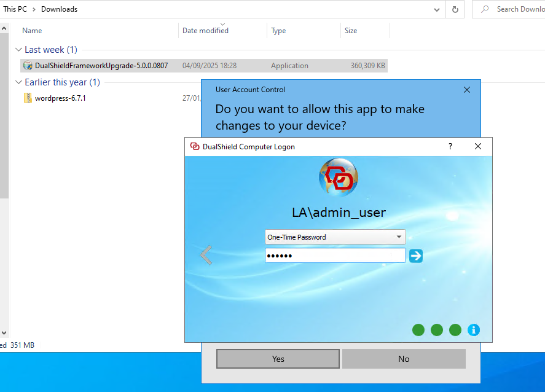The image size is (545, 392).
Task: Click the leftmost green status circle
Action: coord(418,330)
